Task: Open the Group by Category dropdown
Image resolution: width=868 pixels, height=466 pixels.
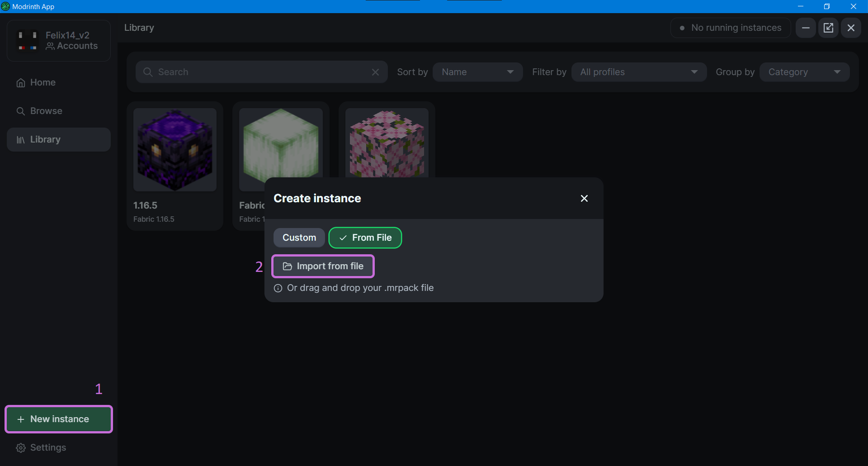Action: point(804,72)
